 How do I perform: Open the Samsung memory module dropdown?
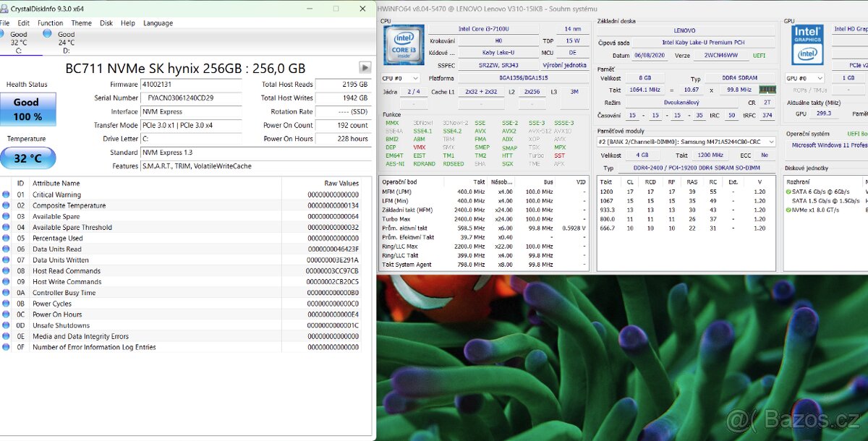pyautogui.click(x=770, y=142)
